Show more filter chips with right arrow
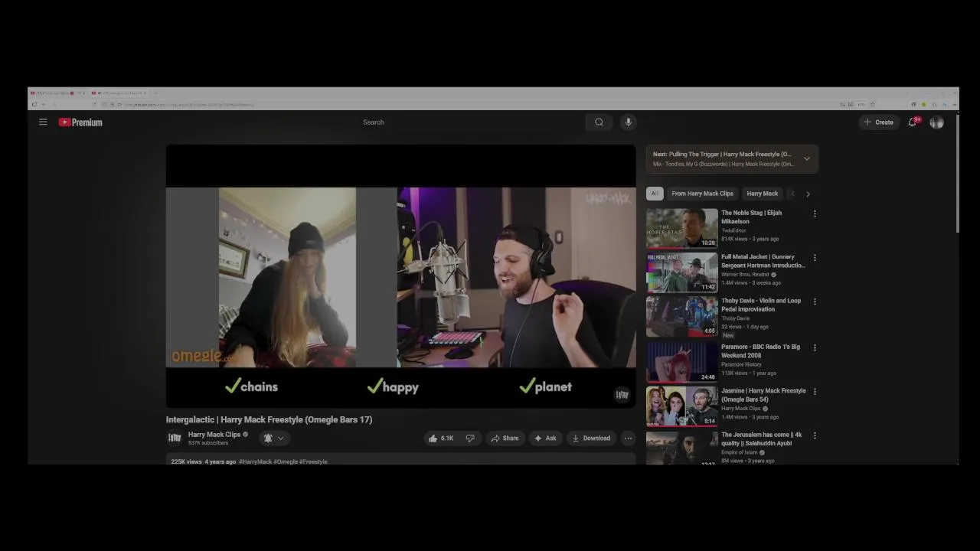 point(808,194)
